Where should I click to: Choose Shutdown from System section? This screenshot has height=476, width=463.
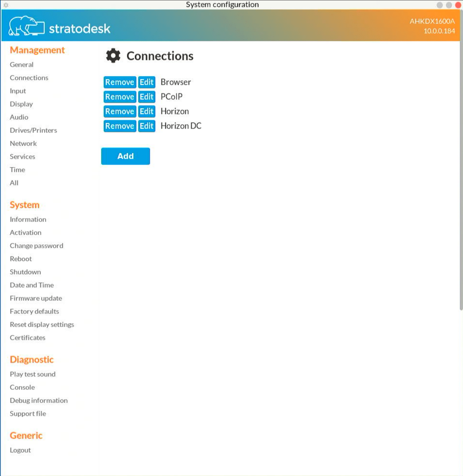[25, 272]
